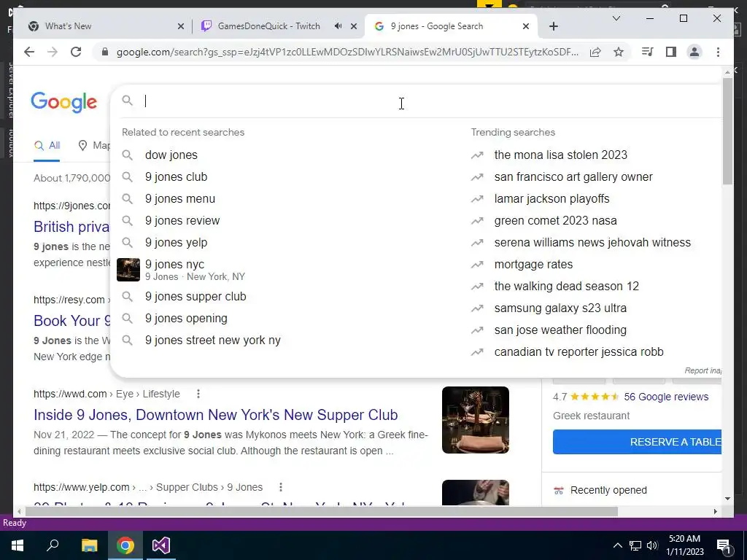Open the volume control in system tray
747x560 pixels.
[652, 545]
